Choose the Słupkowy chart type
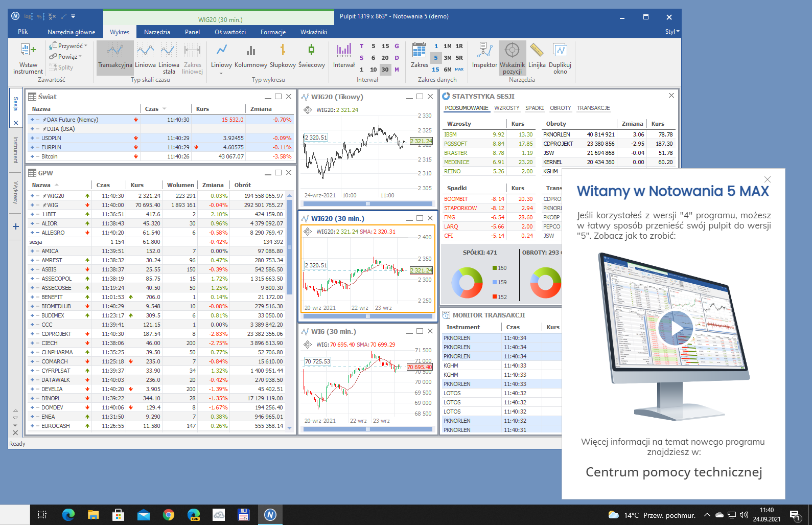 pyautogui.click(x=283, y=56)
